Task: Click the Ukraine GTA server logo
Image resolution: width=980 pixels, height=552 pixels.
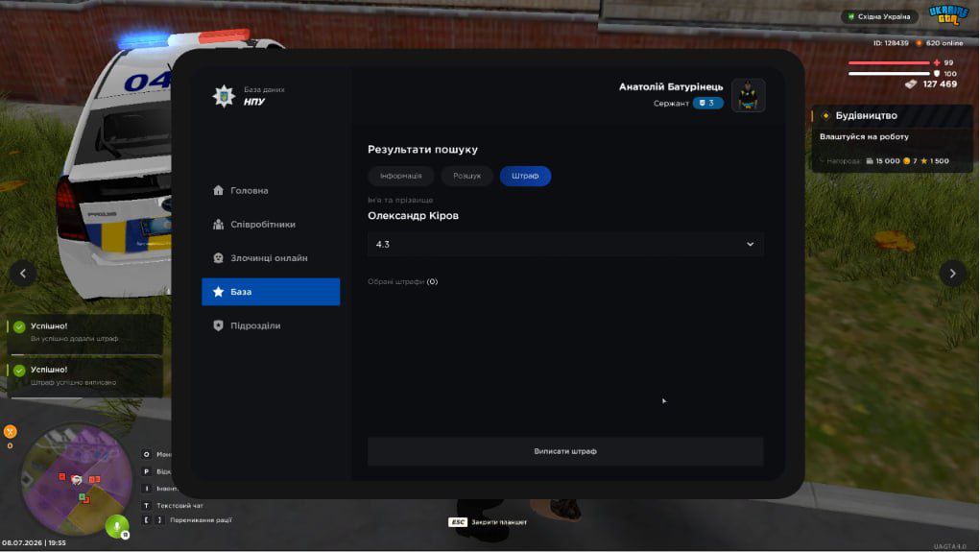Action: [948, 15]
